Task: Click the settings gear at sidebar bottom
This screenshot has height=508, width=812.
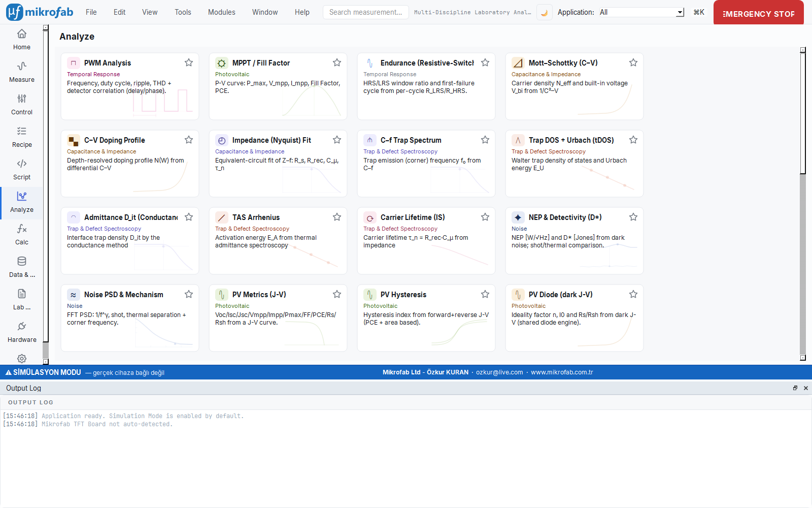Action: pos(22,358)
